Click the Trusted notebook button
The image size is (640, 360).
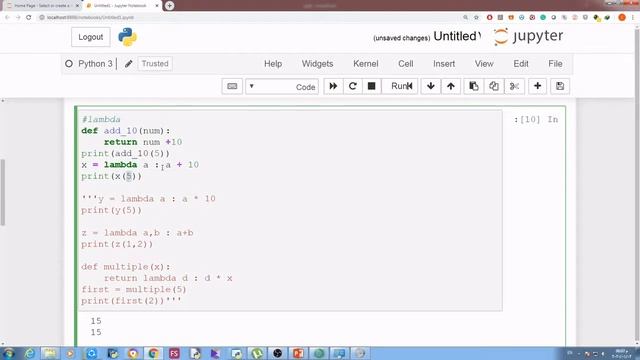click(155, 64)
